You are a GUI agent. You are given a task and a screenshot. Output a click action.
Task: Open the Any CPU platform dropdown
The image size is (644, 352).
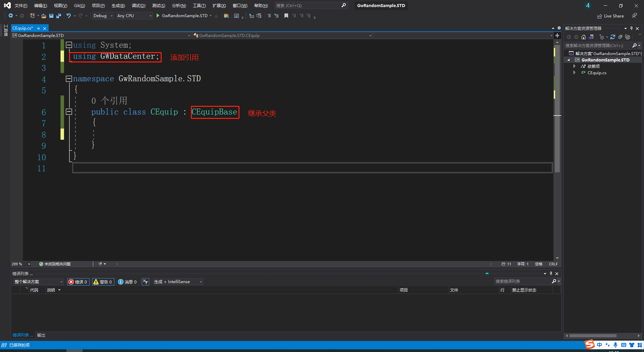134,16
